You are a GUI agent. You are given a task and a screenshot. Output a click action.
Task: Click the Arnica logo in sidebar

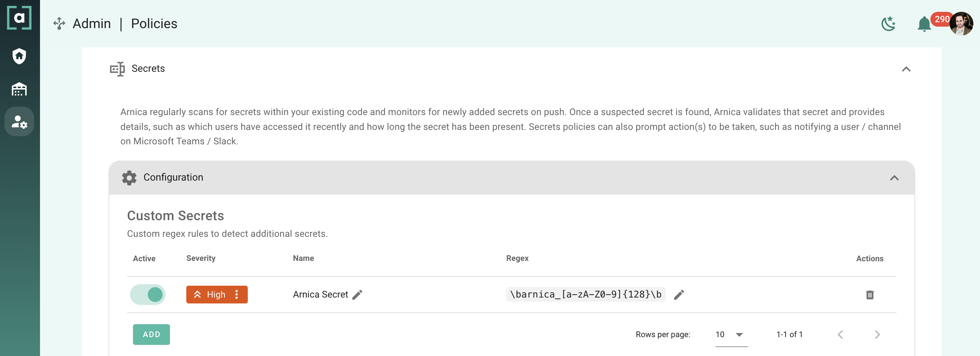(x=19, y=18)
